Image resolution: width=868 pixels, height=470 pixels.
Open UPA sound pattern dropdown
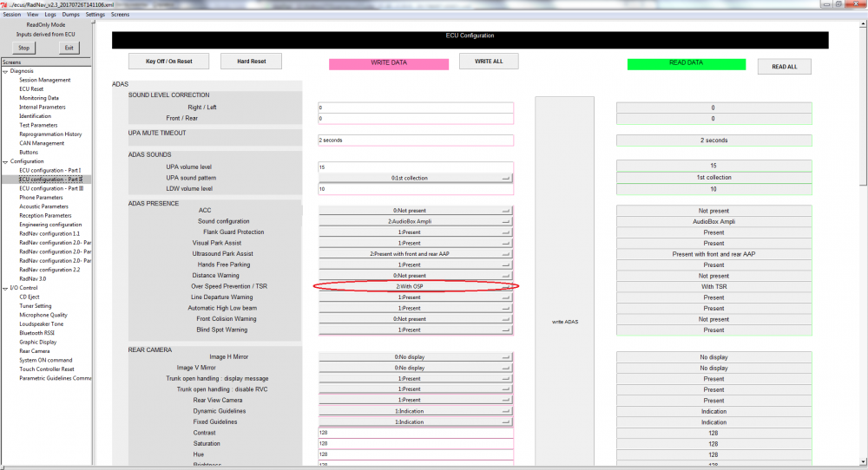415,178
